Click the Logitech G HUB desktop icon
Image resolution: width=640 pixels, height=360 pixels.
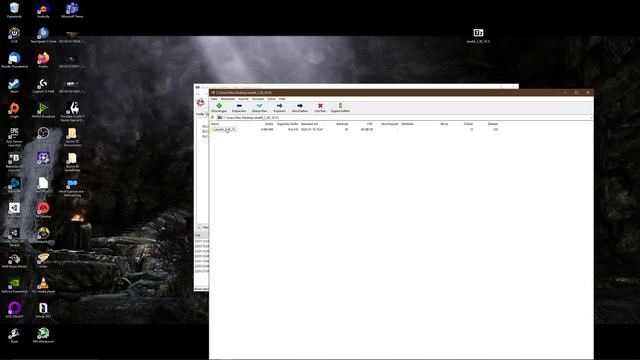click(x=43, y=83)
